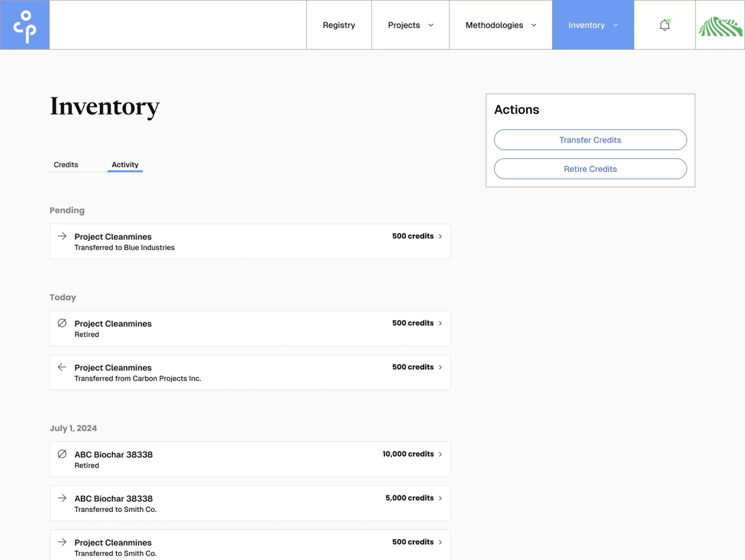Go to the Registry page

click(x=339, y=25)
